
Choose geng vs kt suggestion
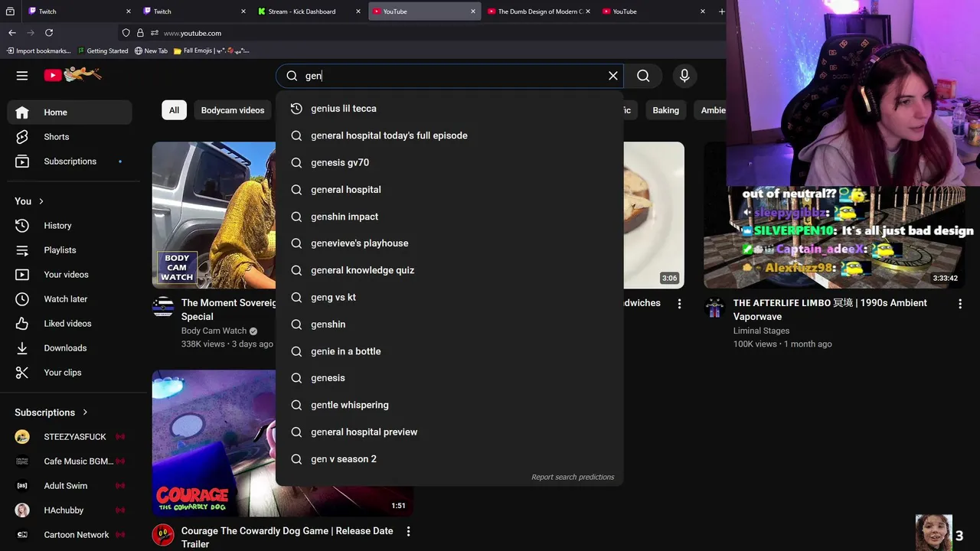click(x=449, y=297)
